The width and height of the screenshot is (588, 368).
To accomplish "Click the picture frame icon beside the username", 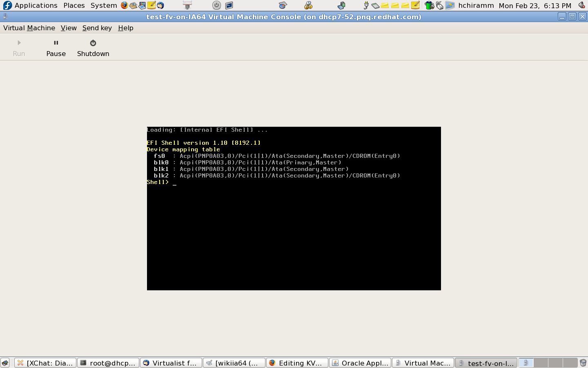I will pyautogui.click(x=450, y=5).
